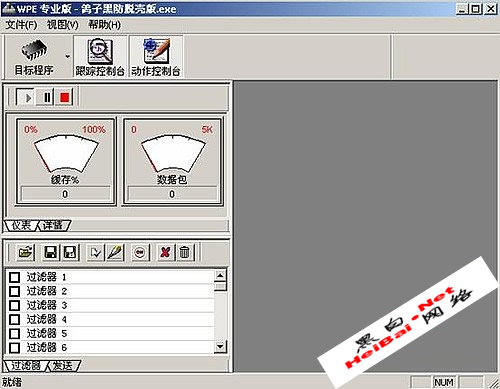The height and width of the screenshot is (389, 500).
Task: Pause capture with the pause button
Action: pos(46,97)
